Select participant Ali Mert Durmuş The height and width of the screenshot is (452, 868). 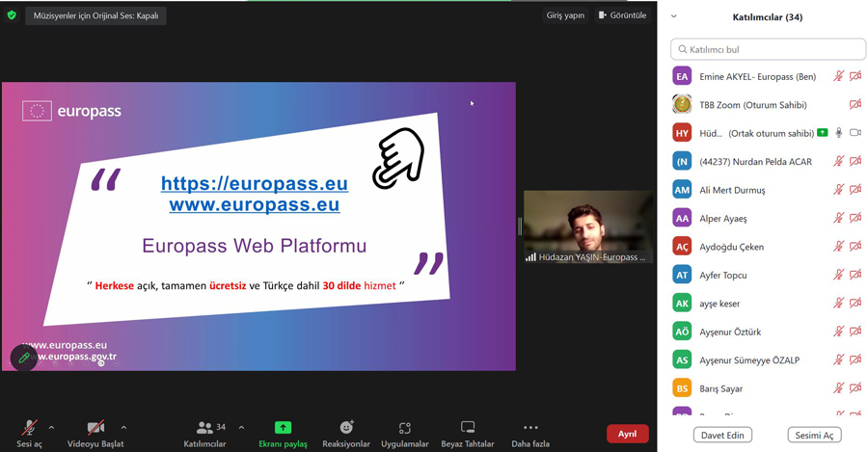pos(768,190)
